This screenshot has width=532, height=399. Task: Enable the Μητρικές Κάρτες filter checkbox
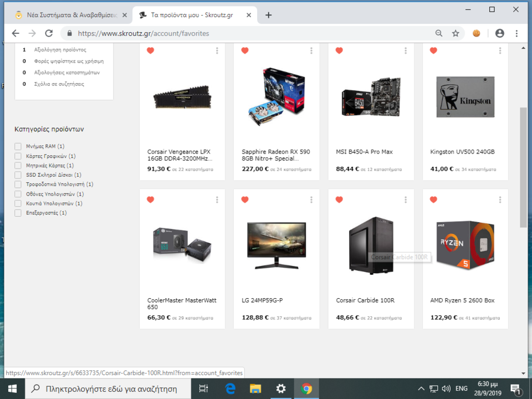pos(18,166)
